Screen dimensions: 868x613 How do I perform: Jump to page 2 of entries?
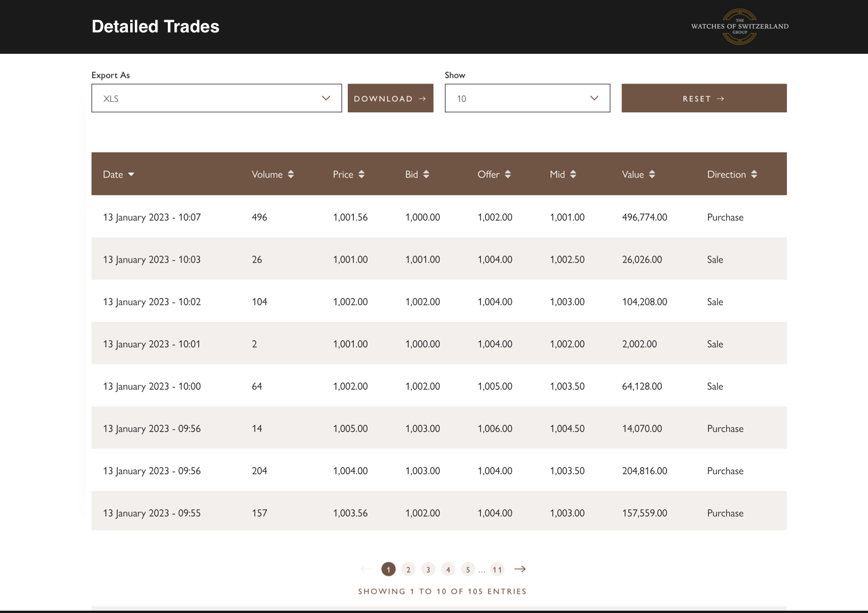tap(408, 569)
